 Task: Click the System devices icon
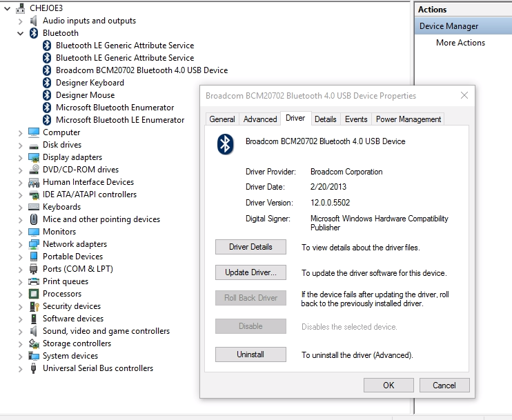point(34,356)
